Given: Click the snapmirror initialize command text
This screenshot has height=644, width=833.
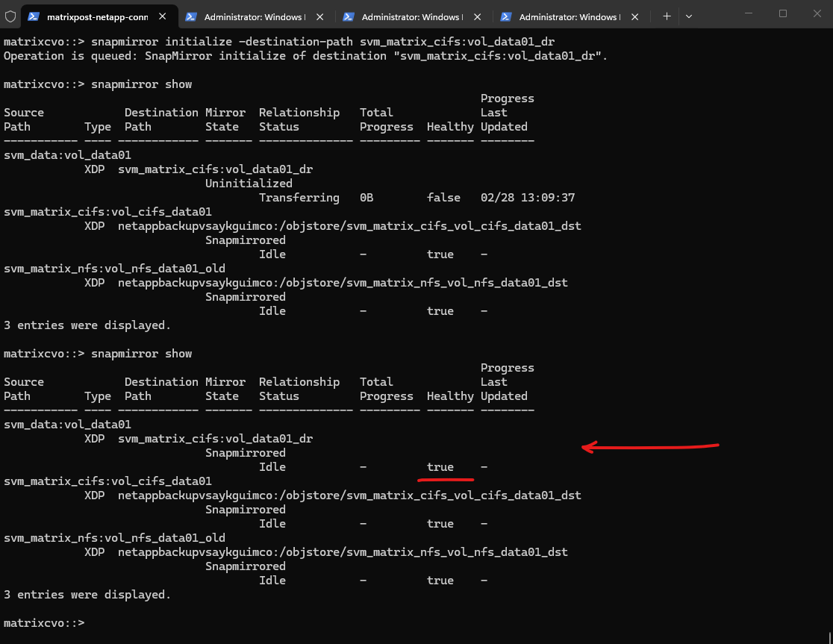Looking at the screenshot, I should (322, 42).
